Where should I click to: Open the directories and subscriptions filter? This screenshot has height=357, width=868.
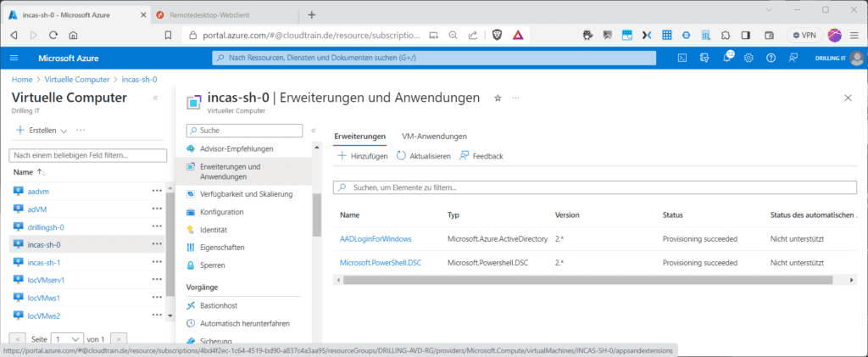tap(704, 58)
